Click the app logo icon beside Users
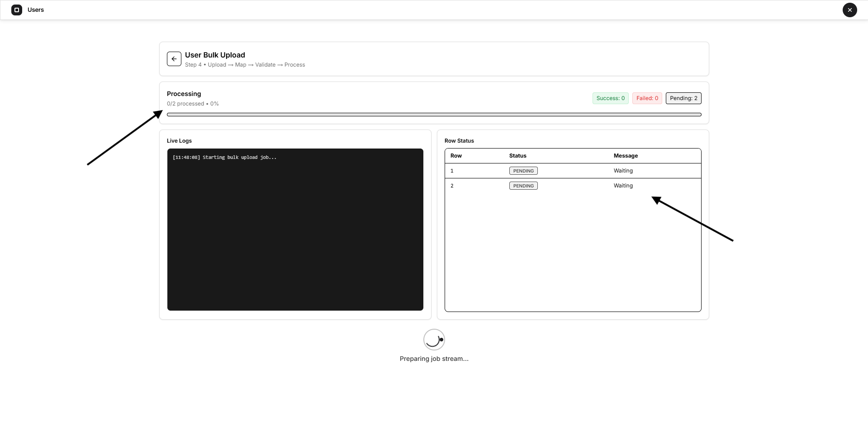This screenshot has height=427, width=868. (17, 10)
